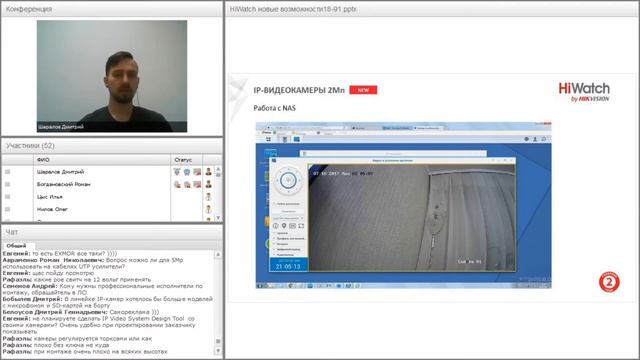Tick checkbox beside Шарапов Дмитрий
This screenshot has height=360, width=640.
click(7, 172)
